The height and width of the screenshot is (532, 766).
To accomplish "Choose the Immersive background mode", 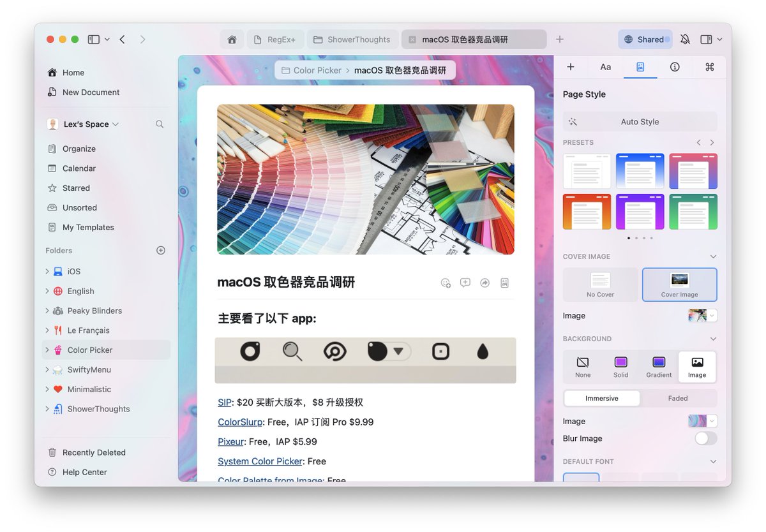I will coord(602,399).
